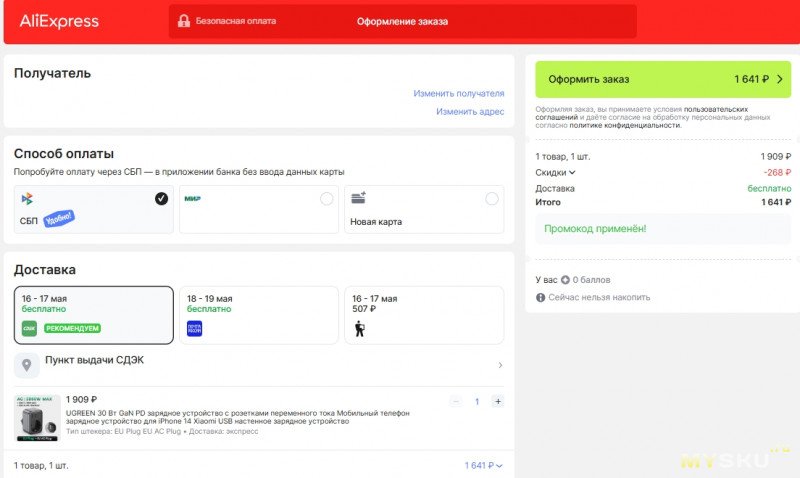Click the green CDEK delivery logo

pyautogui.click(x=29, y=329)
